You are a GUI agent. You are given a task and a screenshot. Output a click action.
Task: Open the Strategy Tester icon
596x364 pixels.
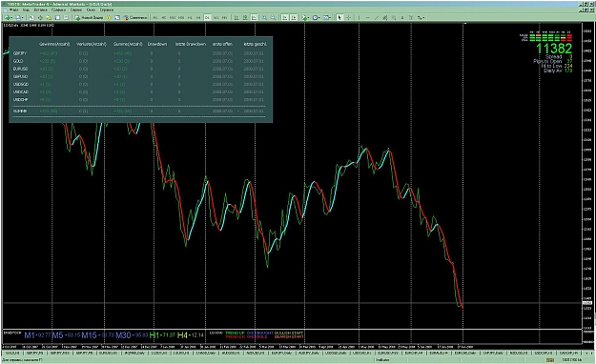point(66,17)
